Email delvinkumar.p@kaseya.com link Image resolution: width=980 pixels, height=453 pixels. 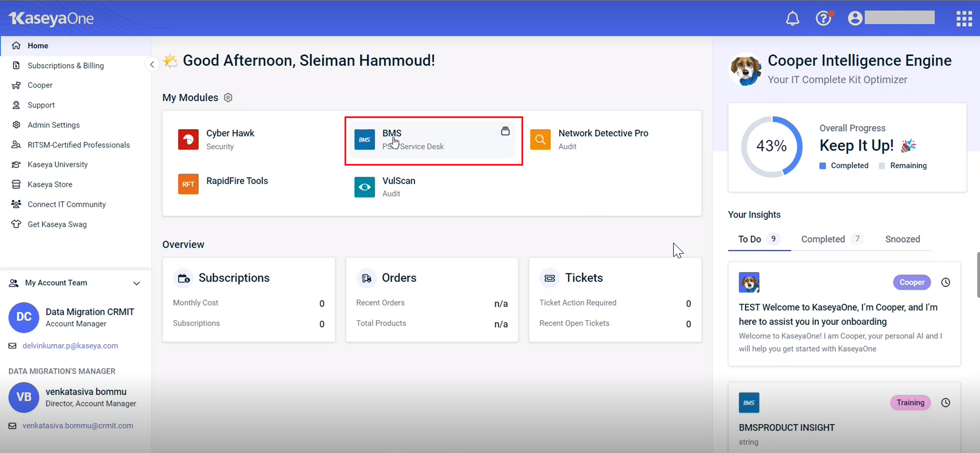[70, 346]
